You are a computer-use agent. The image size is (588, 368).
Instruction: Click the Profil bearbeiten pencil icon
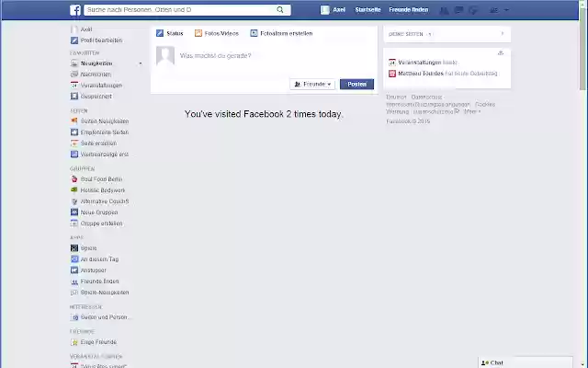click(x=74, y=40)
